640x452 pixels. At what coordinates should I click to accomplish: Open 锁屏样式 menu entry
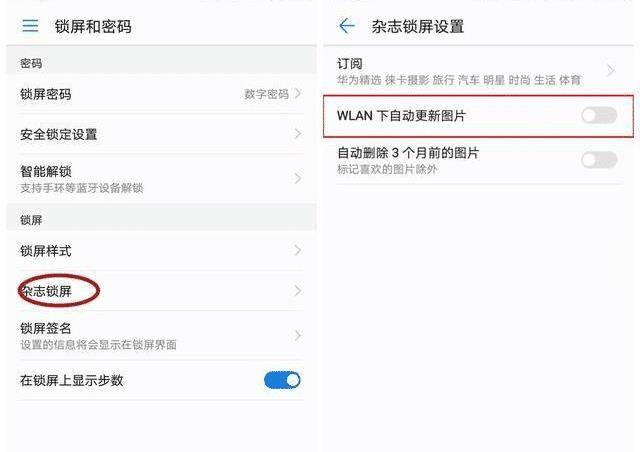161,250
